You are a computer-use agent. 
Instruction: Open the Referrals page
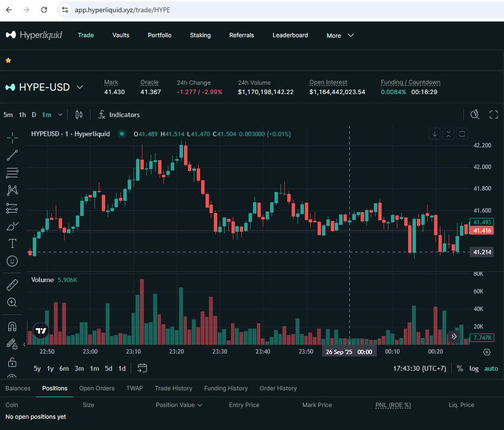coord(242,35)
